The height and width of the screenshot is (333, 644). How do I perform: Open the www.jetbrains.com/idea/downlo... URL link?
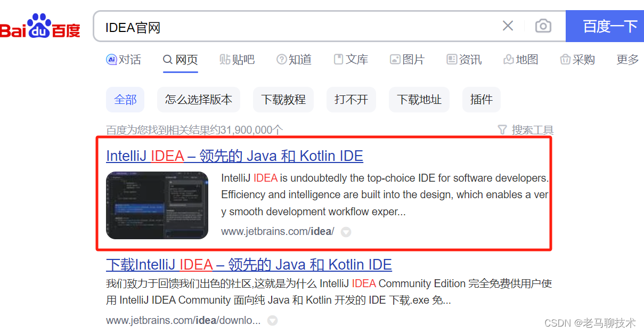point(183,321)
